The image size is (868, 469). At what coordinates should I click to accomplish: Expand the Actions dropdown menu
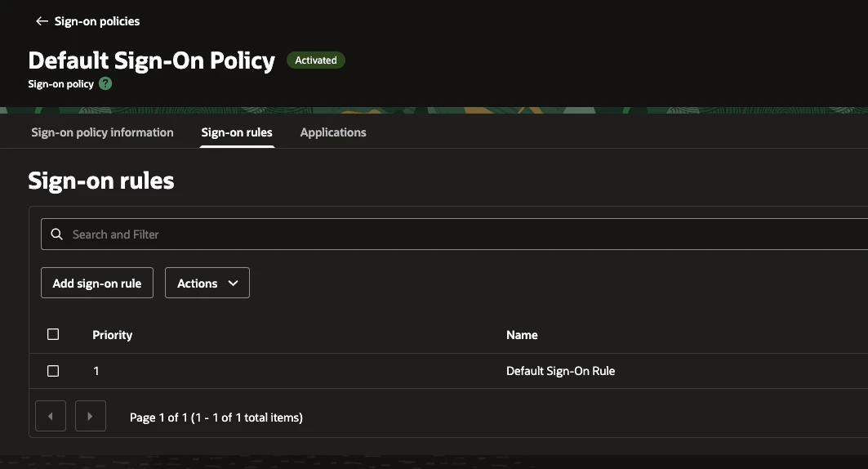207,283
